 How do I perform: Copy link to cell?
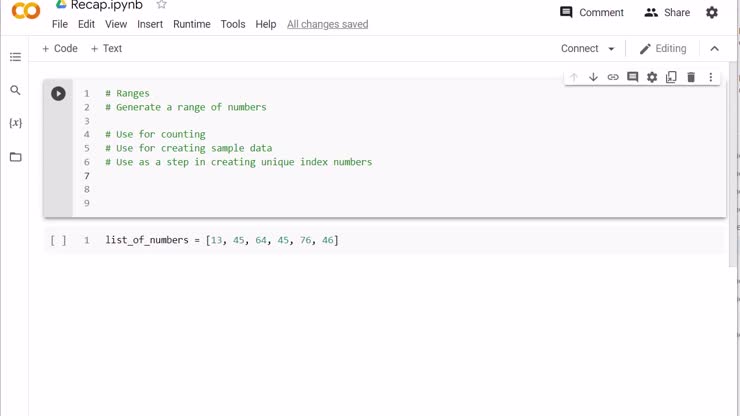[x=613, y=77]
